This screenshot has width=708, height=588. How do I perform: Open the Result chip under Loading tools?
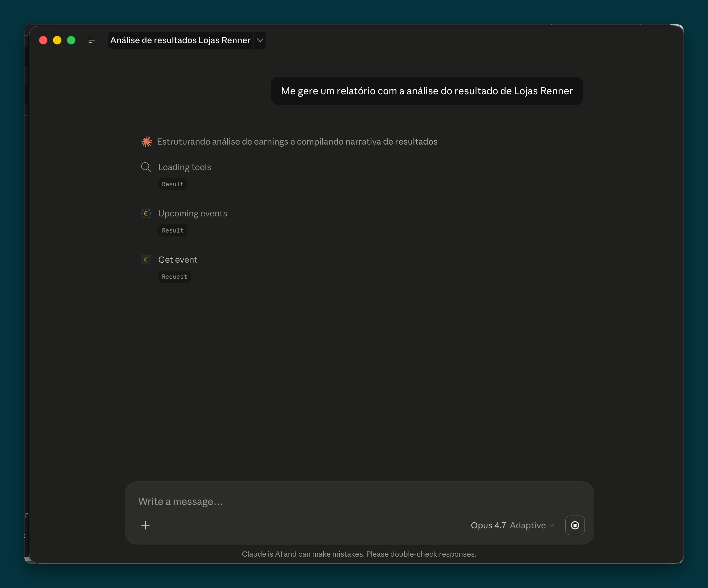click(x=173, y=184)
